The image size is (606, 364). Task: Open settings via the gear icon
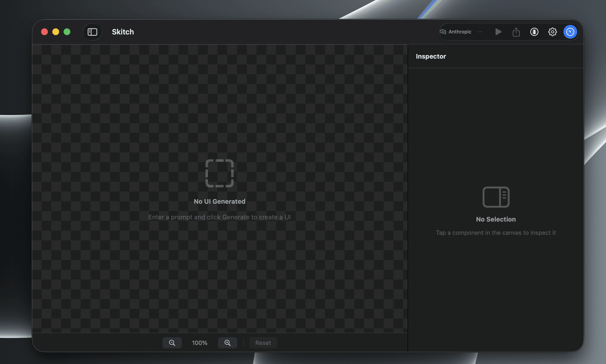click(x=552, y=32)
